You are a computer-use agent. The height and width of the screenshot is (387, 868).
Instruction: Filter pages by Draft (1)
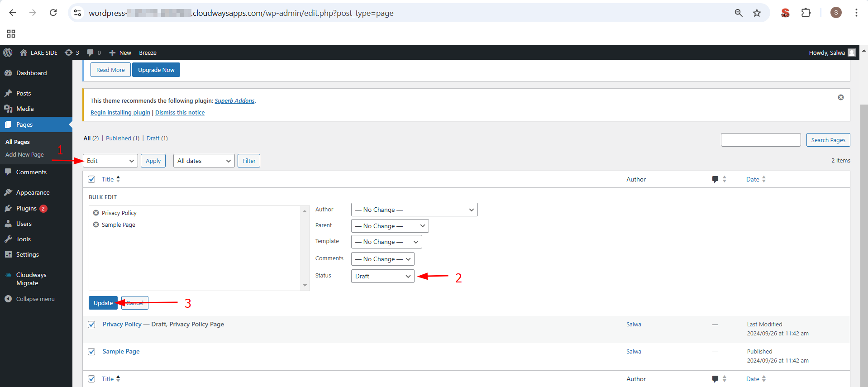[x=157, y=138]
